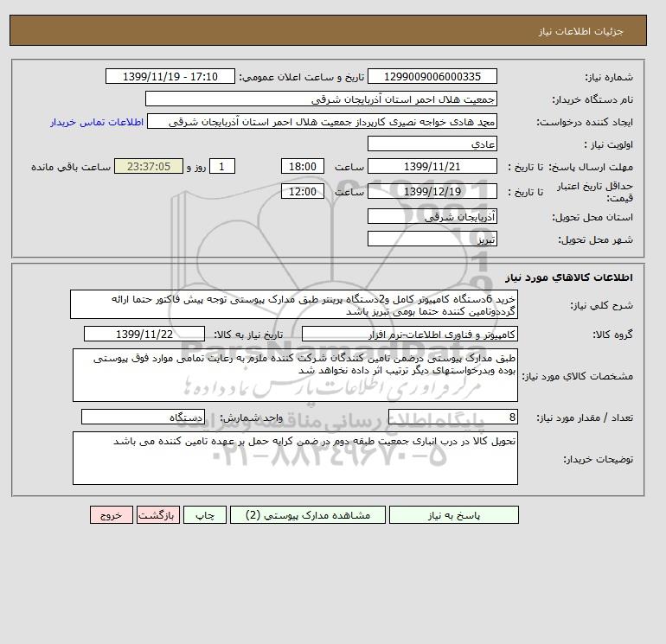The image size is (666, 644).
Task: Click the اطلاعات کالاهای مورد نیاز section heading
Action: 569,277
